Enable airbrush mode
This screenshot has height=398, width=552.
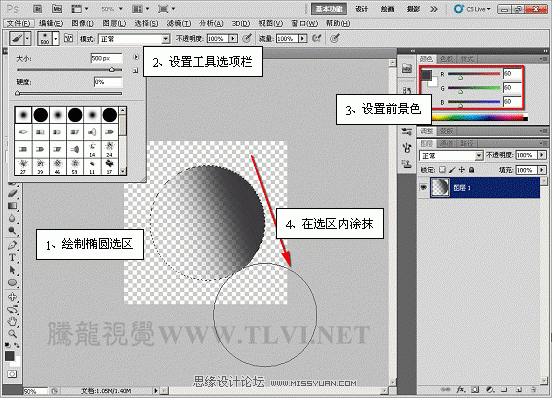click(316, 38)
